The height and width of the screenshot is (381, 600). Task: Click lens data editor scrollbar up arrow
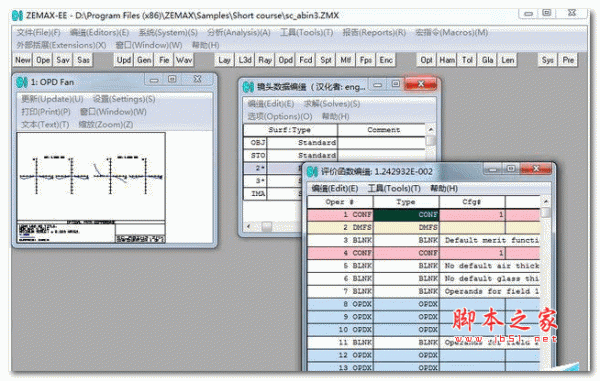click(430, 129)
